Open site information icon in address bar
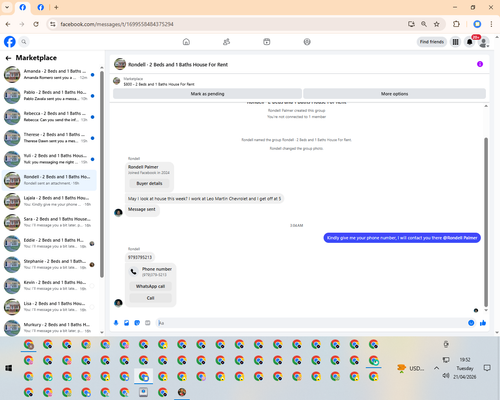 [x=53, y=24]
